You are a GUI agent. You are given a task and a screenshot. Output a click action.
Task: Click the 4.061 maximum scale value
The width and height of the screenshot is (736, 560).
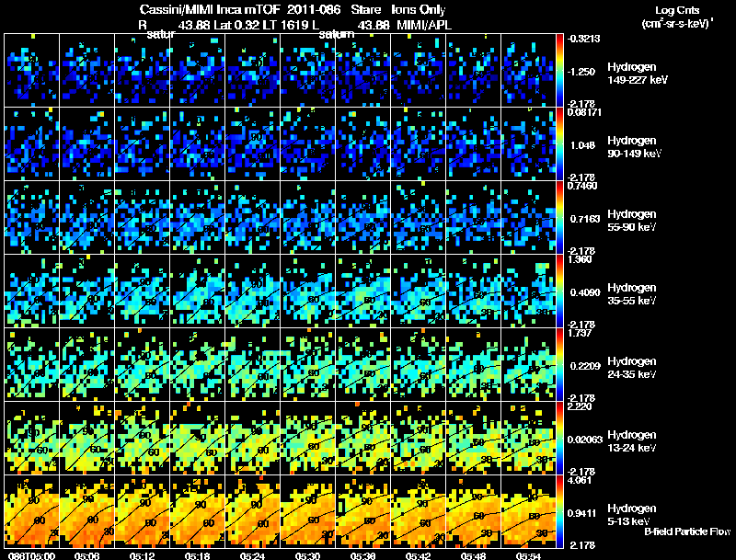pos(579,480)
